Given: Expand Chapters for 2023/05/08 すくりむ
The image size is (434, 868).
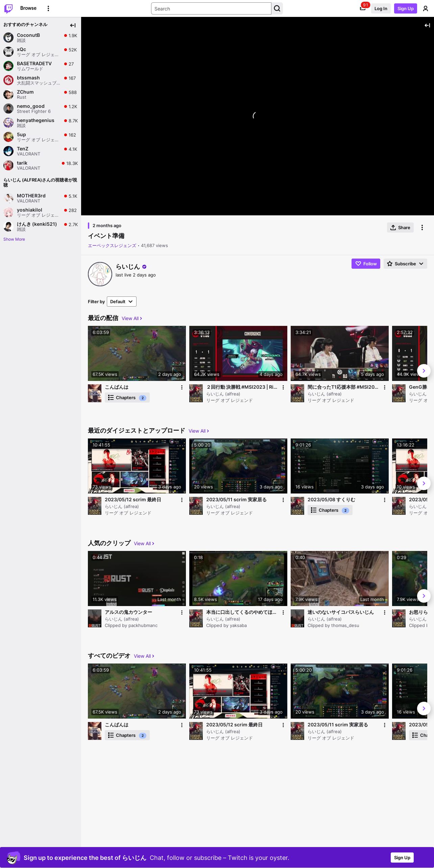Looking at the screenshot, I should point(330,510).
